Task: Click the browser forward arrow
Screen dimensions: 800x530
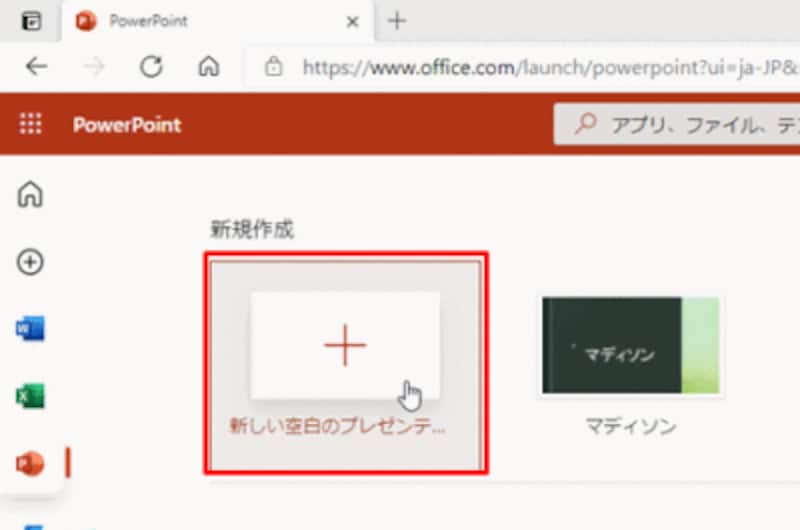Action: point(94,66)
